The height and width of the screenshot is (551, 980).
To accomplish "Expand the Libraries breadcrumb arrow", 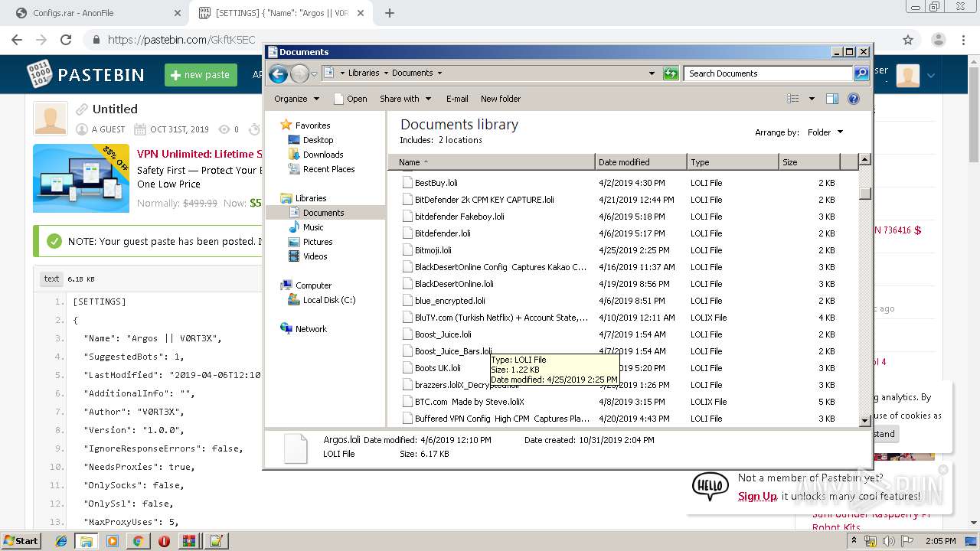I will (x=386, y=73).
